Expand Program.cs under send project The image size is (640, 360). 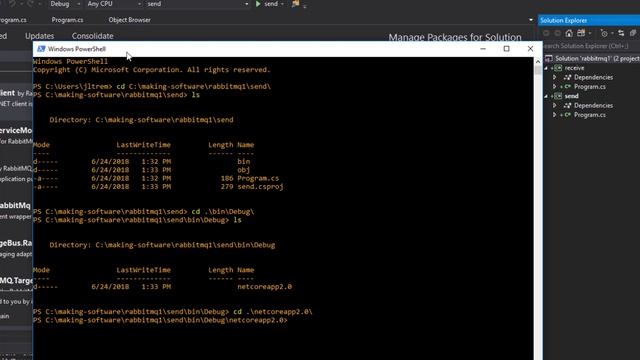554,115
